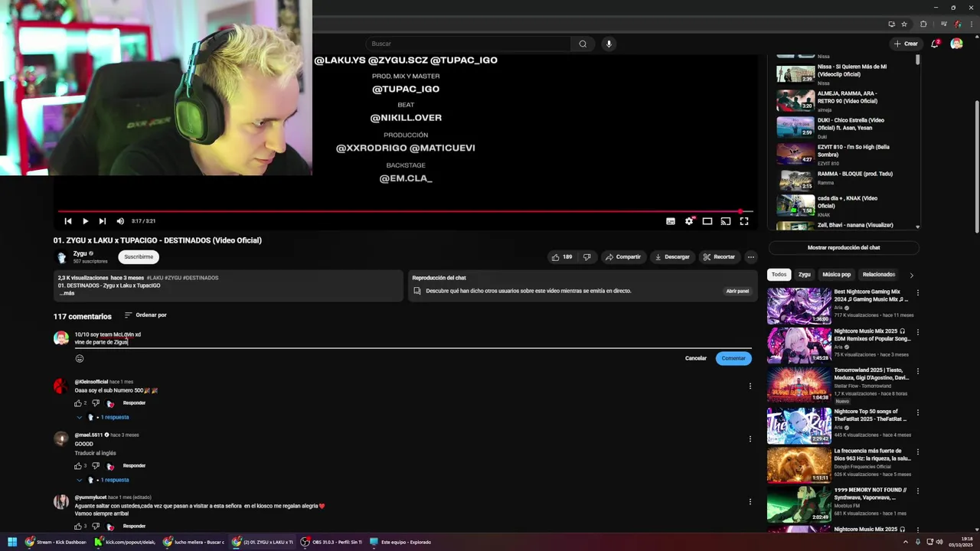Open options for 1999 MEMORY NOT FOUND video
This screenshot has height=551, width=980.
click(x=918, y=491)
